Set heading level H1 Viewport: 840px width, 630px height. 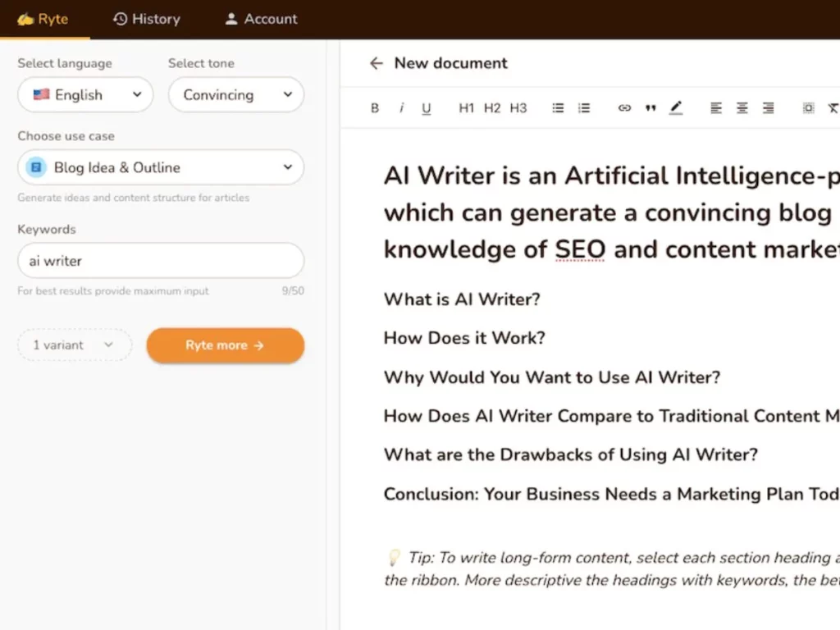pos(466,108)
